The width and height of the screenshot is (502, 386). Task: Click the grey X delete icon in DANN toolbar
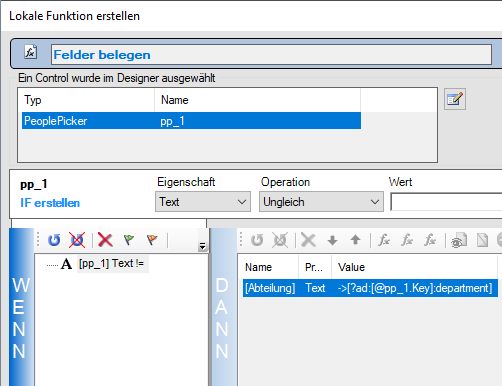coord(308,240)
